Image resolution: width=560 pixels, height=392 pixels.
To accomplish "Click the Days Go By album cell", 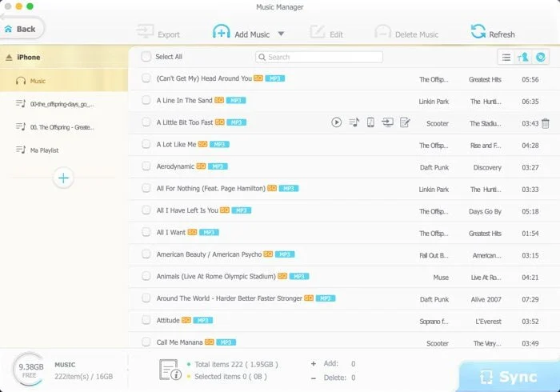I will 485,212.
